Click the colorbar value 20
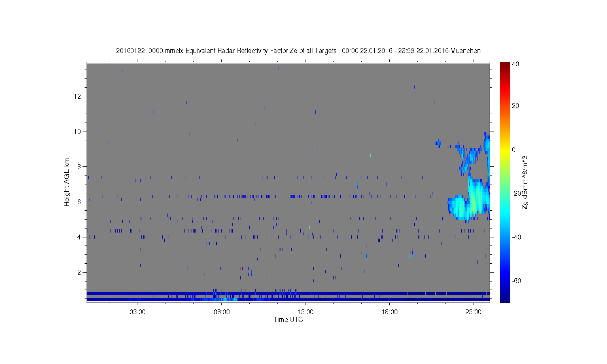Viewport: 607px width, 364px height. point(516,106)
